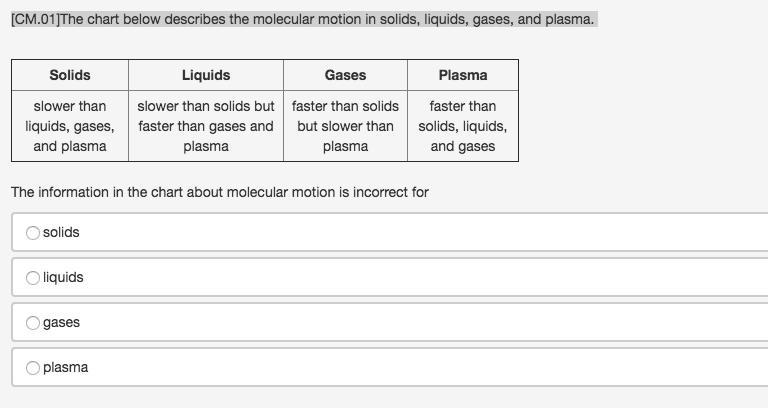
Task: Click the "Gases" table column header
Action: pos(345,75)
